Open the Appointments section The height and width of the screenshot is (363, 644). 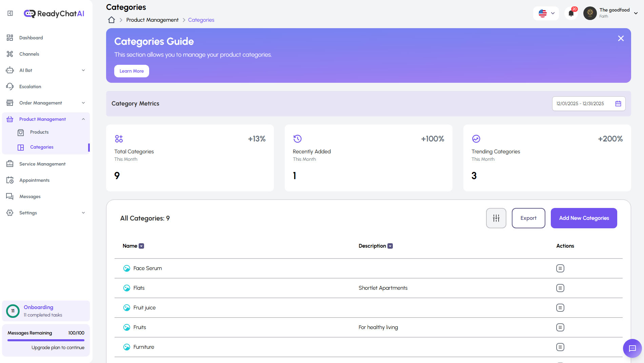(34, 180)
